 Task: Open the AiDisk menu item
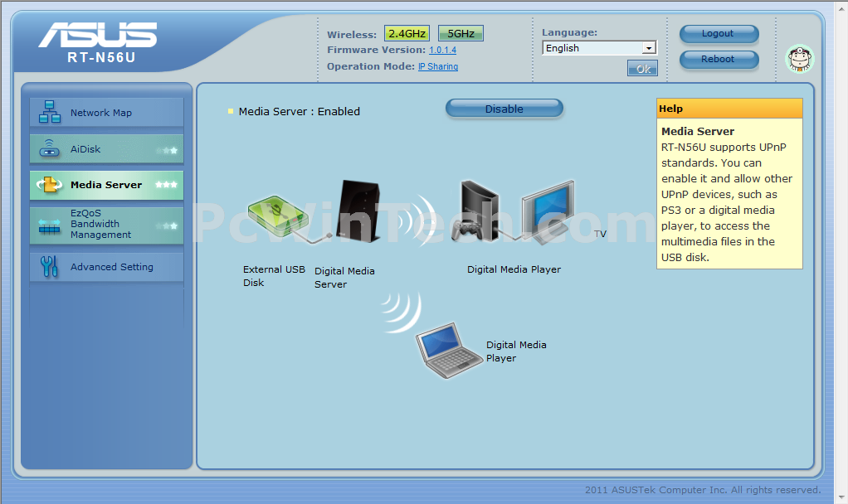pos(106,149)
